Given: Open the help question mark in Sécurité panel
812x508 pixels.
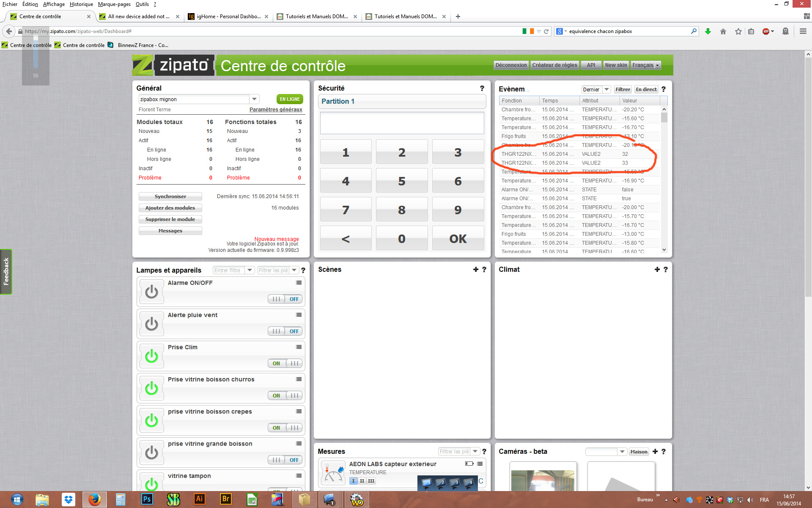Looking at the screenshot, I should pos(482,88).
